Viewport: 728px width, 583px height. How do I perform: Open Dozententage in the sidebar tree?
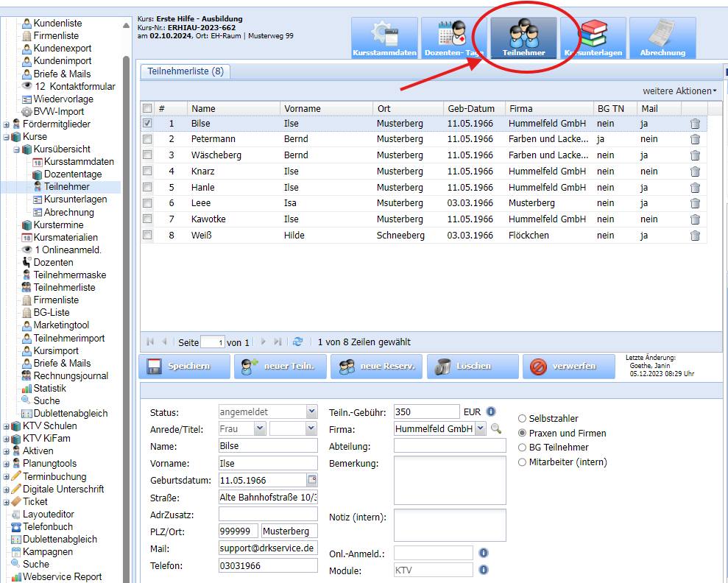(x=73, y=174)
